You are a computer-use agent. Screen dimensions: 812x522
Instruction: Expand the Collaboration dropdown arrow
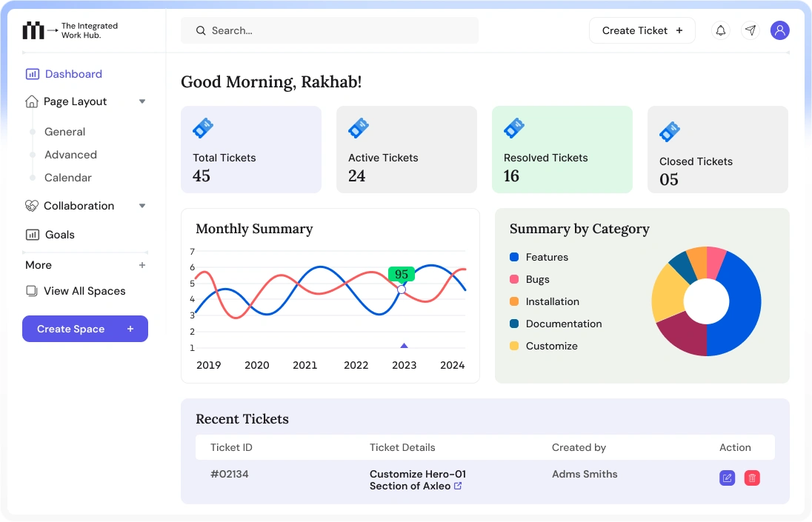click(x=142, y=206)
